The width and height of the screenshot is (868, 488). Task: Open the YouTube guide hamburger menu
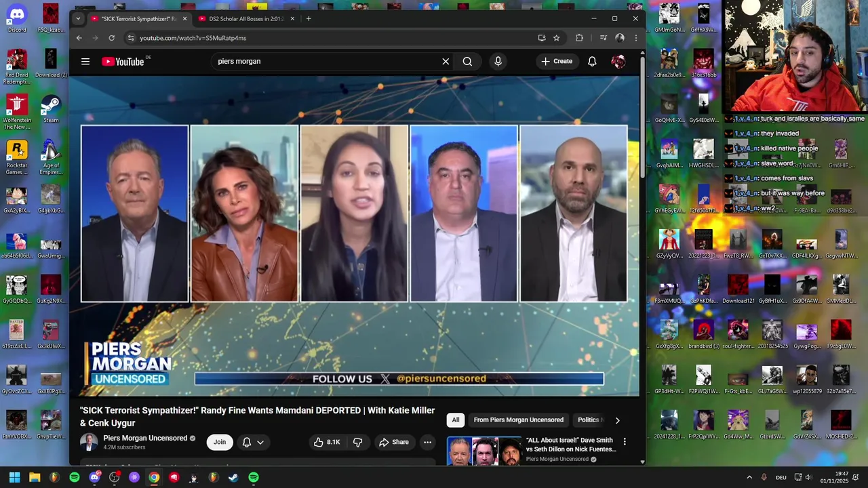click(x=85, y=61)
